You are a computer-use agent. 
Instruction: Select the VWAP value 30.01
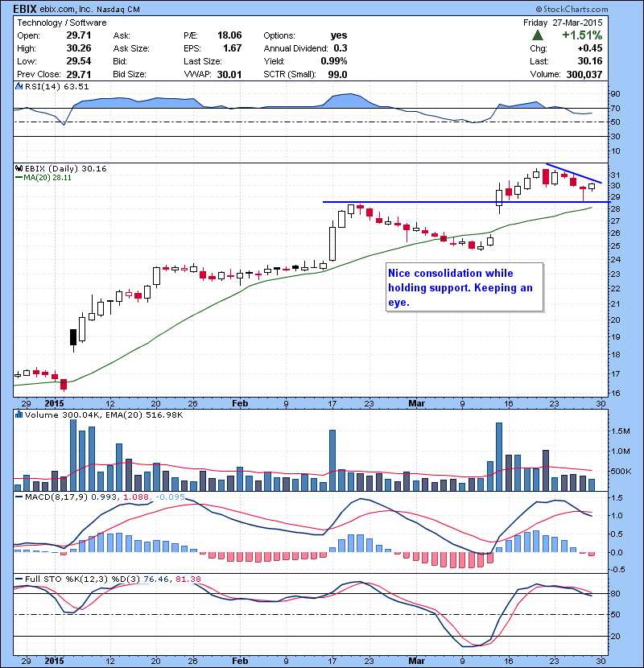tap(229, 75)
